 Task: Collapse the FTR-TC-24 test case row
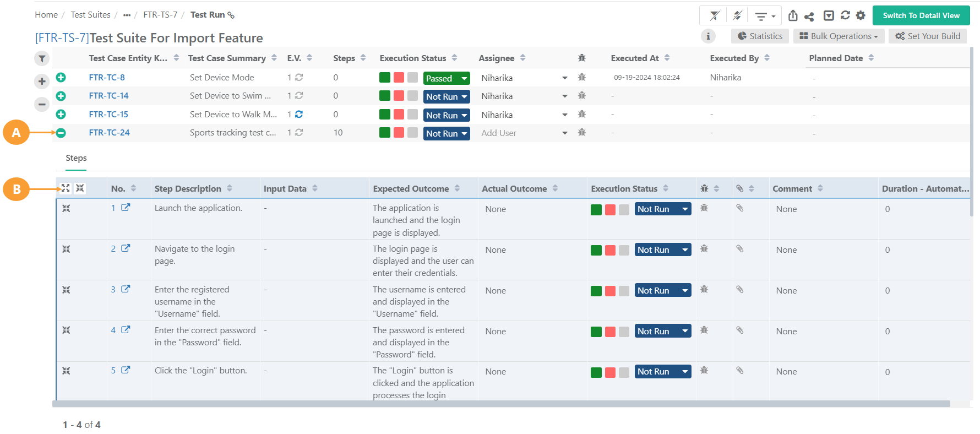click(x=61, y=133)
